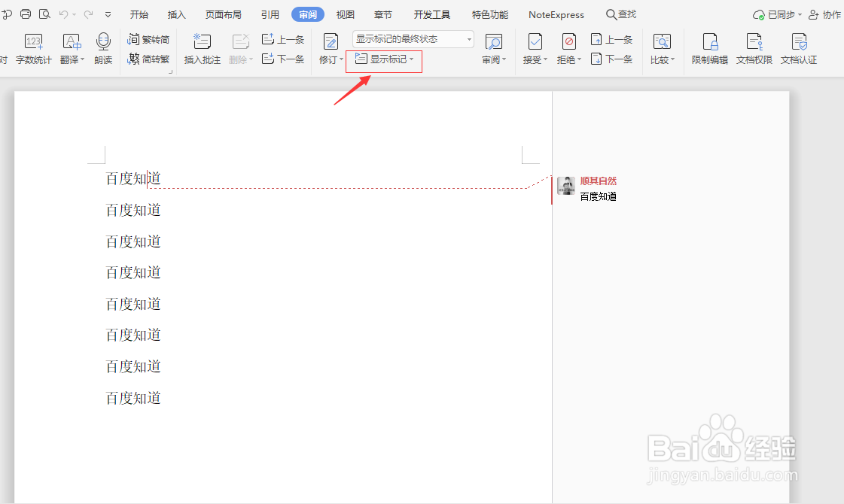Go to next change (下一条) beside Reject
Viewport: 844px width, 504px height.
point(611,59)
